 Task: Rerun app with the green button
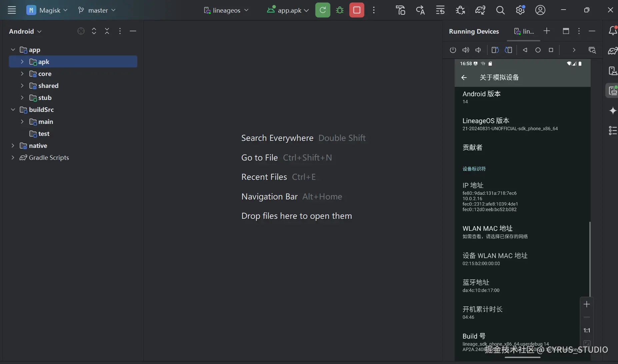(323, 10)
